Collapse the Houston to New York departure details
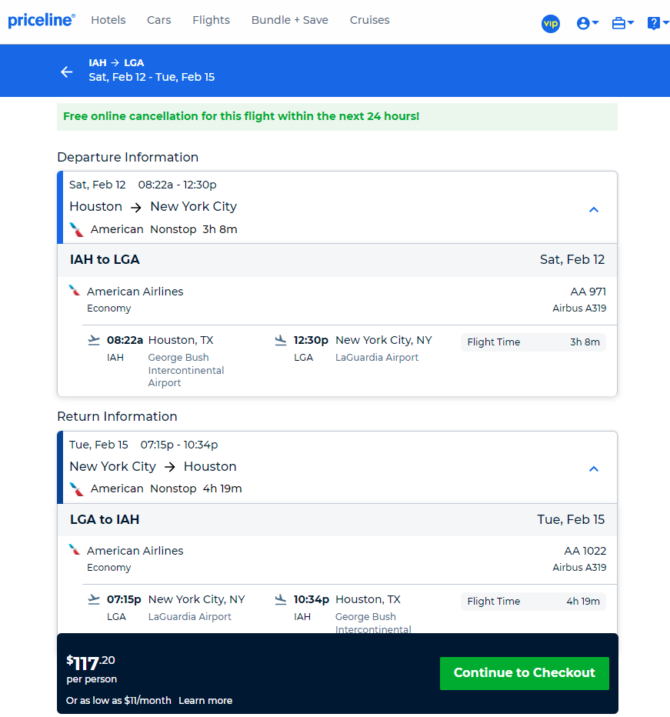The width and height of the screenshot is (670, 717). pyautogui.click(x=594, y=209)
